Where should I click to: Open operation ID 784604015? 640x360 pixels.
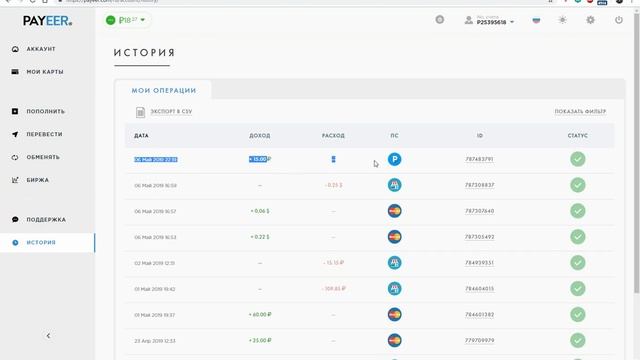point(479,289)
